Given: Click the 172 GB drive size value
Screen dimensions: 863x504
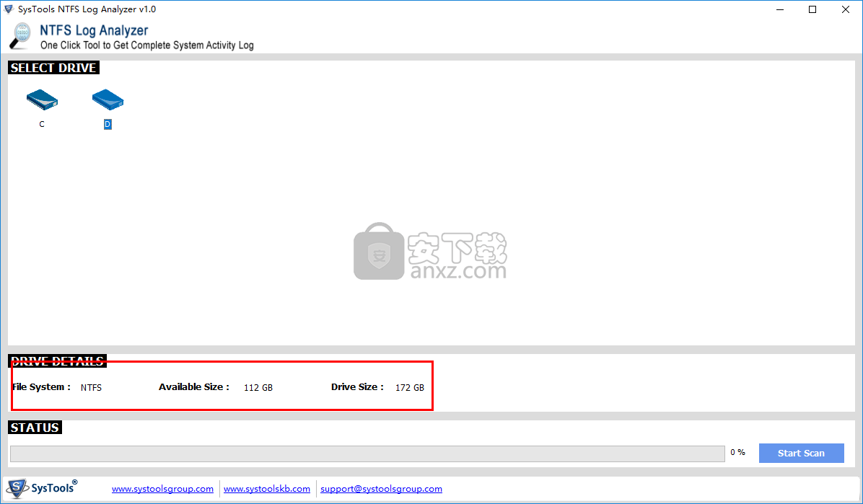Looking at the screenshot, I should [x=409, y=387].
